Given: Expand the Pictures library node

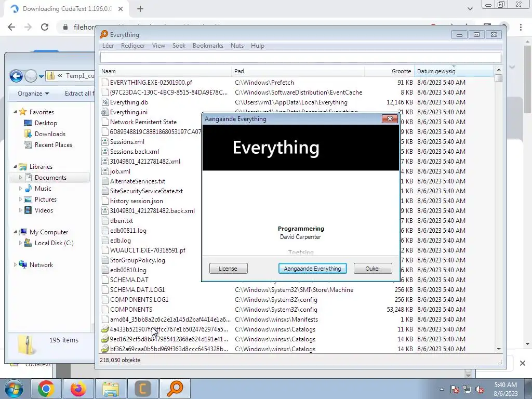Looking at the screenshot, I should [x=20, y=199].
